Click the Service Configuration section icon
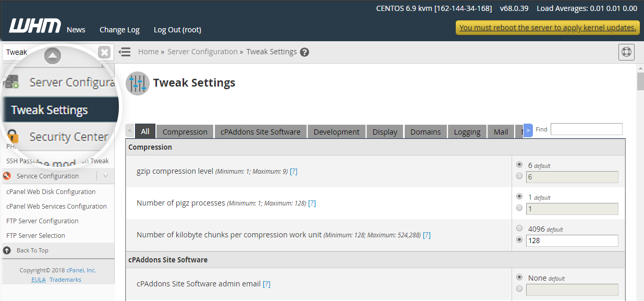 coord(7,176)
